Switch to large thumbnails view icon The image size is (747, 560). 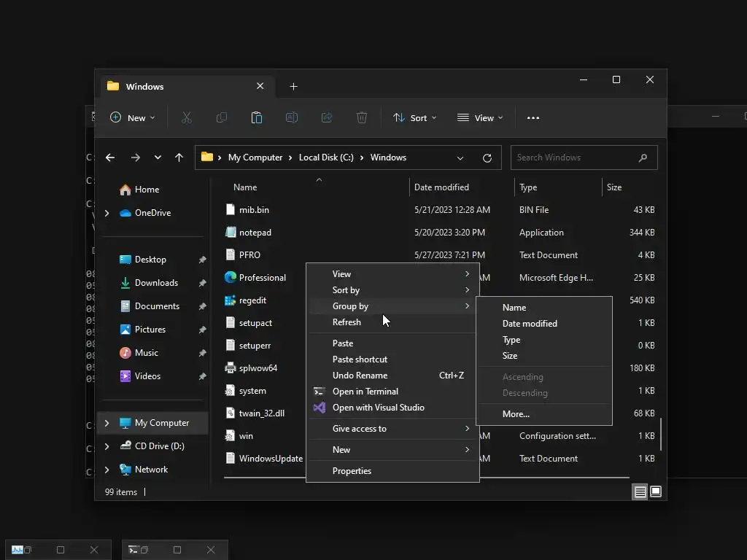[656, 491]
